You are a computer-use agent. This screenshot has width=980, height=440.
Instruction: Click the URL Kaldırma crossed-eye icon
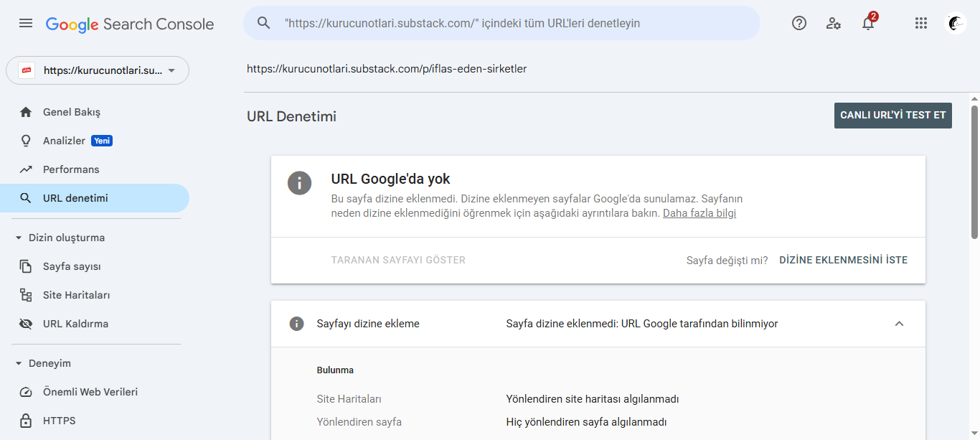click(x=26, y=324)
